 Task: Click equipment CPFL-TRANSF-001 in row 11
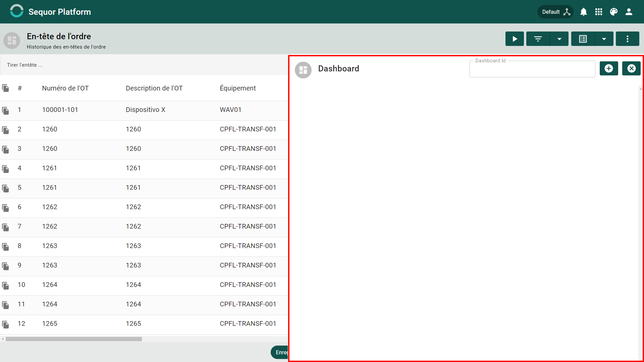(248, 304)
